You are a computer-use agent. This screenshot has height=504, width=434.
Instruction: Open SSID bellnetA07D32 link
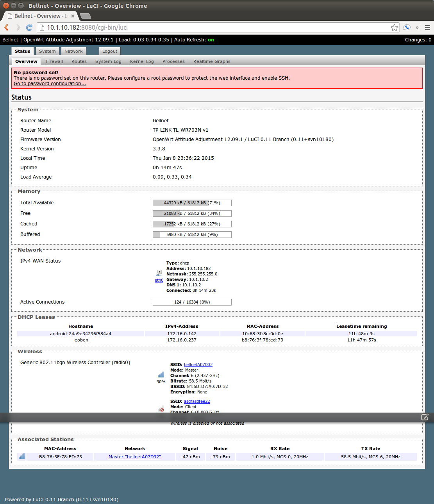[198, 365]
